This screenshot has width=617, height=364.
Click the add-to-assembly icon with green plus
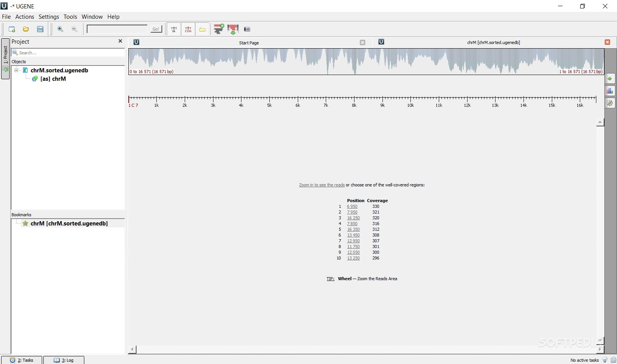tap(219, 29)
